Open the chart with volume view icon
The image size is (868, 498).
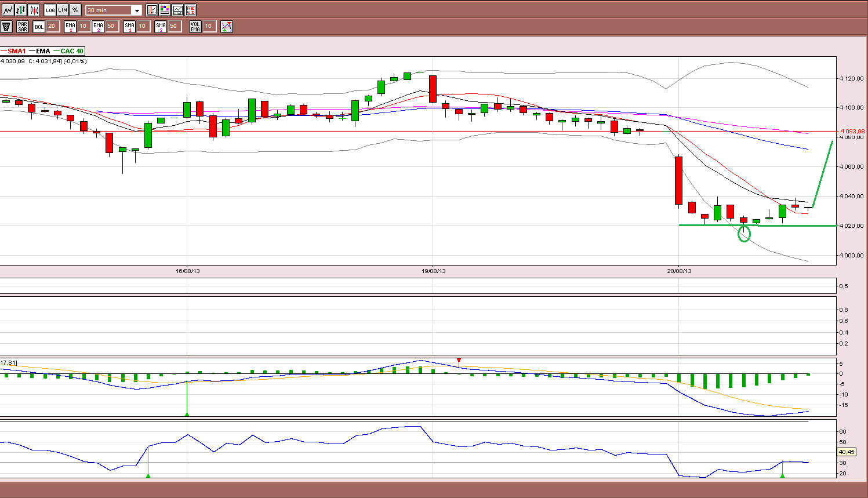pos(152,10)
